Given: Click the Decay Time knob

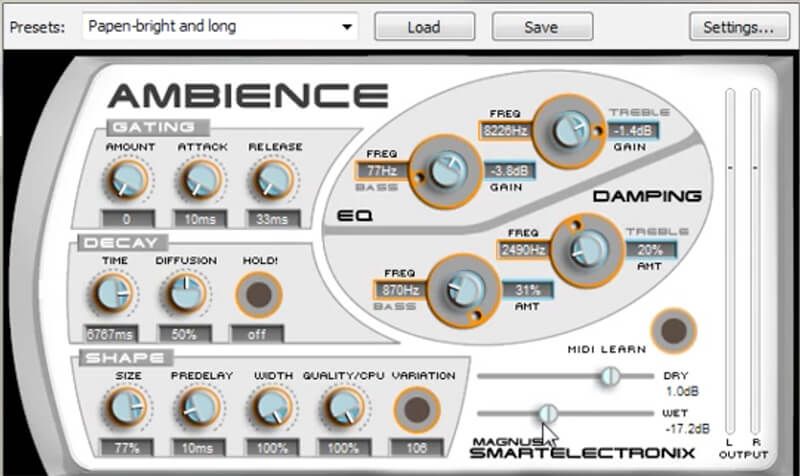Looking at the screenshot, I should (113, 294).
